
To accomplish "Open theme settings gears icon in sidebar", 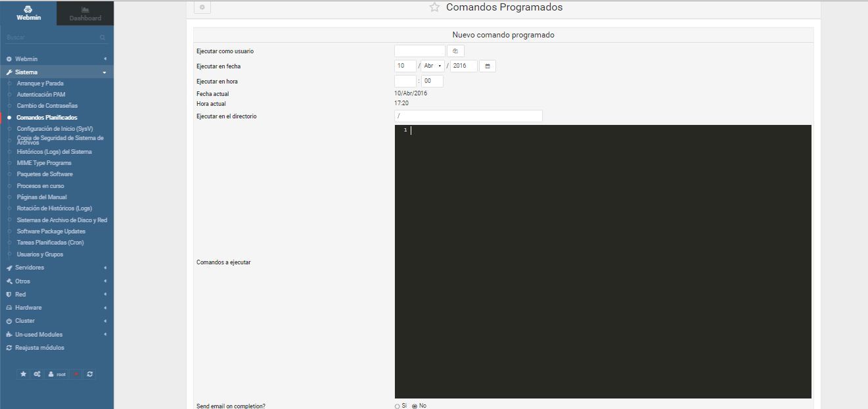I will (x=37, y=374).
